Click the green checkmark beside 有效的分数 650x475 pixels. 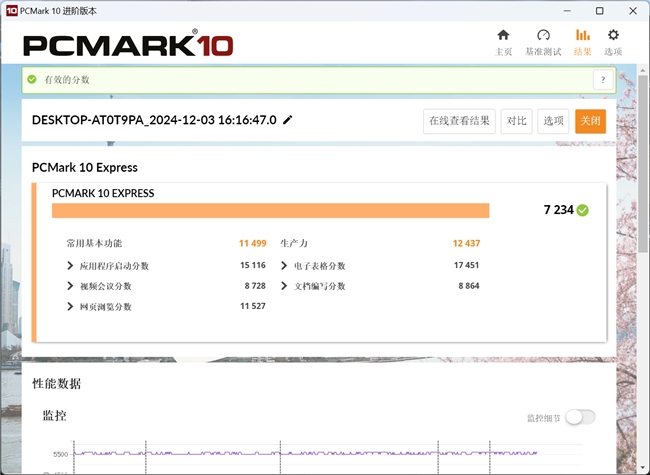click(x=32, y=79)
